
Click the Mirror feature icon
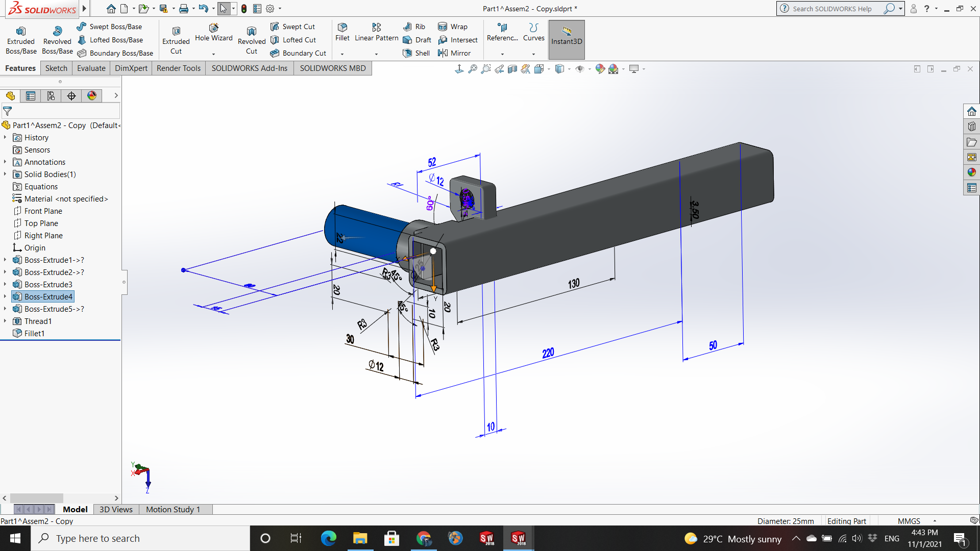click(x=443, y=53)
